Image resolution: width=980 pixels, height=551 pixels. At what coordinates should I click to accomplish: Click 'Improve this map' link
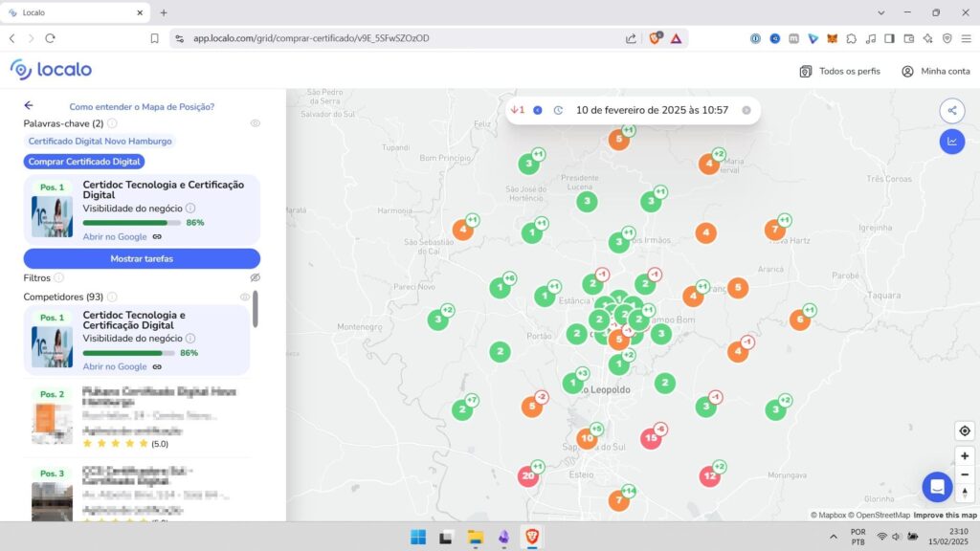click(x=945, y=516)
